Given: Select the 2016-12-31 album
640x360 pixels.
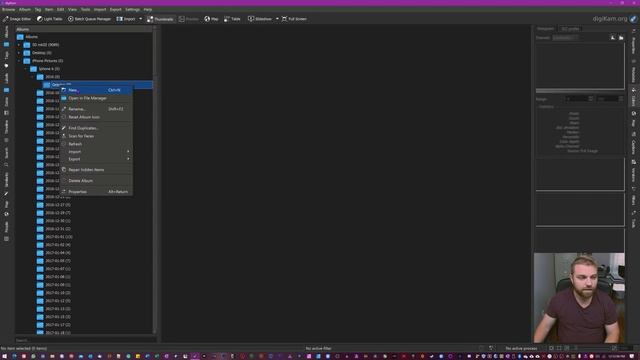Looking at the screenshot, I should coord(53,229).
